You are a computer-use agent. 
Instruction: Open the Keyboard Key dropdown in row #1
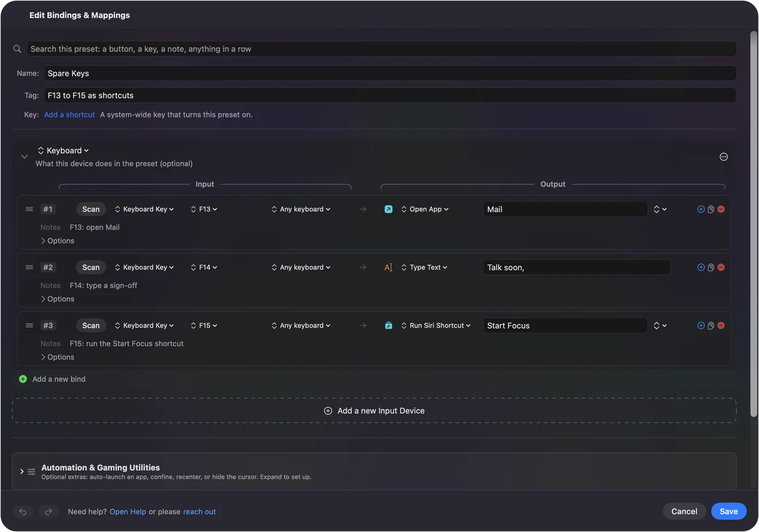pos(144,209)
